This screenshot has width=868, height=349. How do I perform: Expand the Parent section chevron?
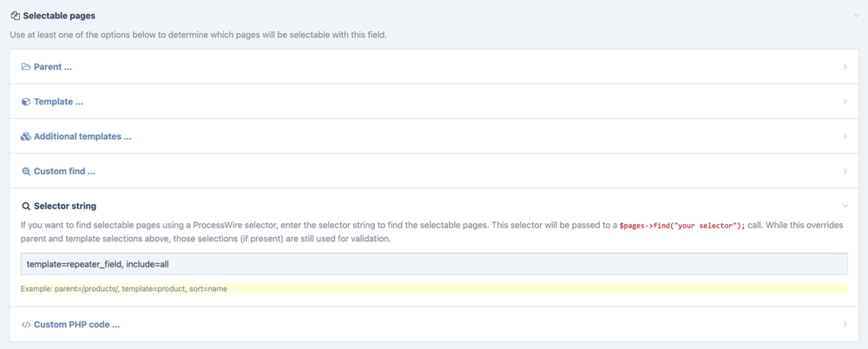point(845,67)
